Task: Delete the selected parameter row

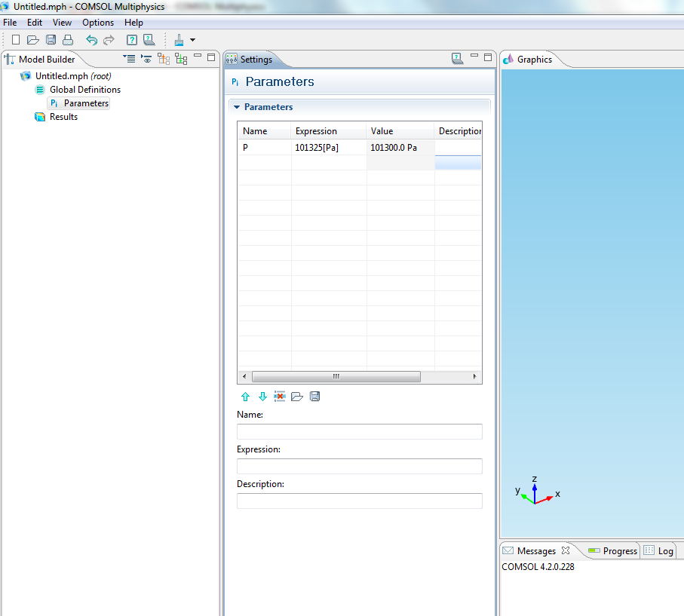Action: coord(280,397)
